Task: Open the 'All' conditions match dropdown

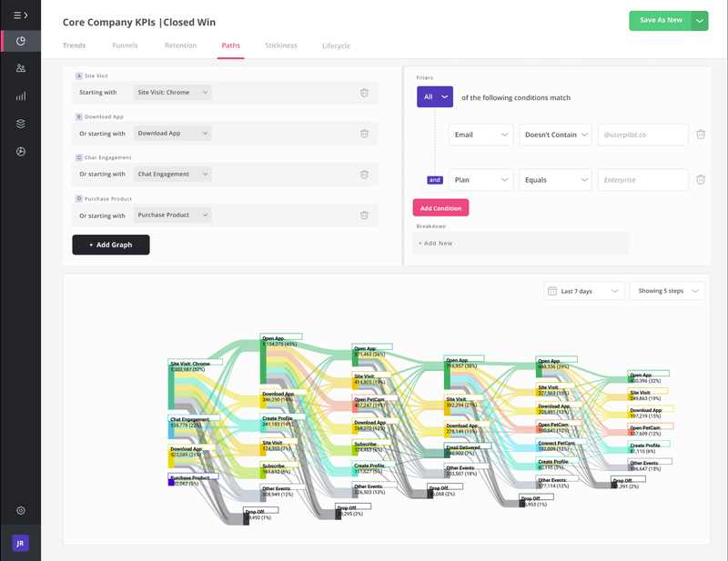Action: pyautogui.click(x=434, y=96)
